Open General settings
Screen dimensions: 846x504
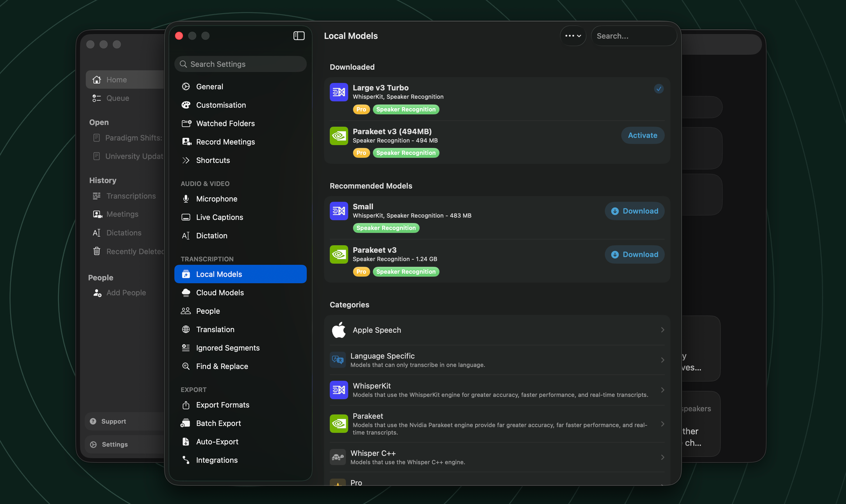point(240,87)
